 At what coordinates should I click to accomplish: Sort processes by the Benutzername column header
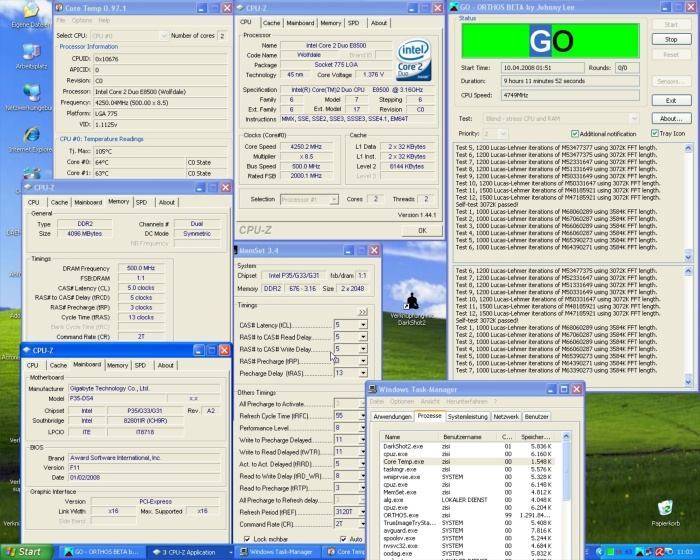click(x=470, y=436)
